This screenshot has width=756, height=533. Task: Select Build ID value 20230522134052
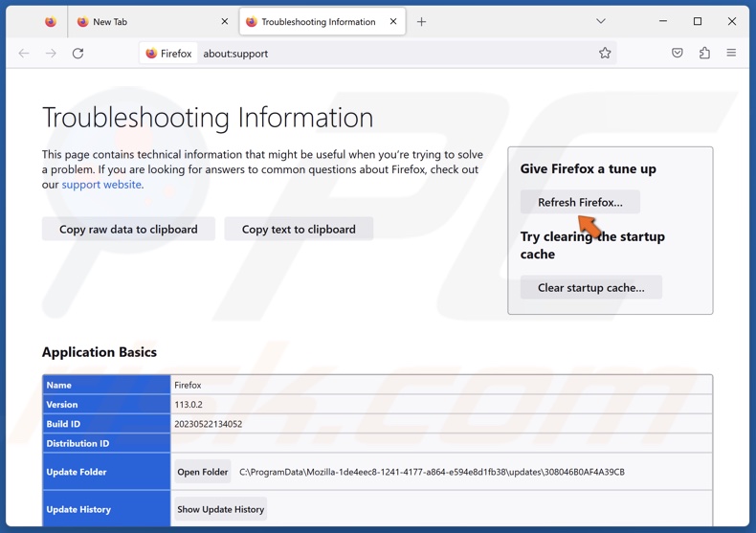(x=209, y=424)
